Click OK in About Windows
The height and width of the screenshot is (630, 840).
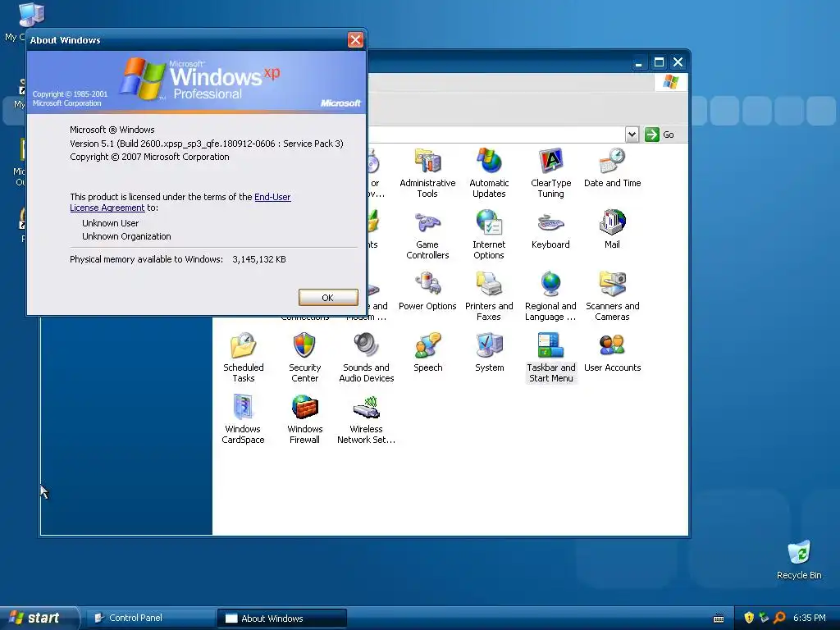[x=328, y=298]
